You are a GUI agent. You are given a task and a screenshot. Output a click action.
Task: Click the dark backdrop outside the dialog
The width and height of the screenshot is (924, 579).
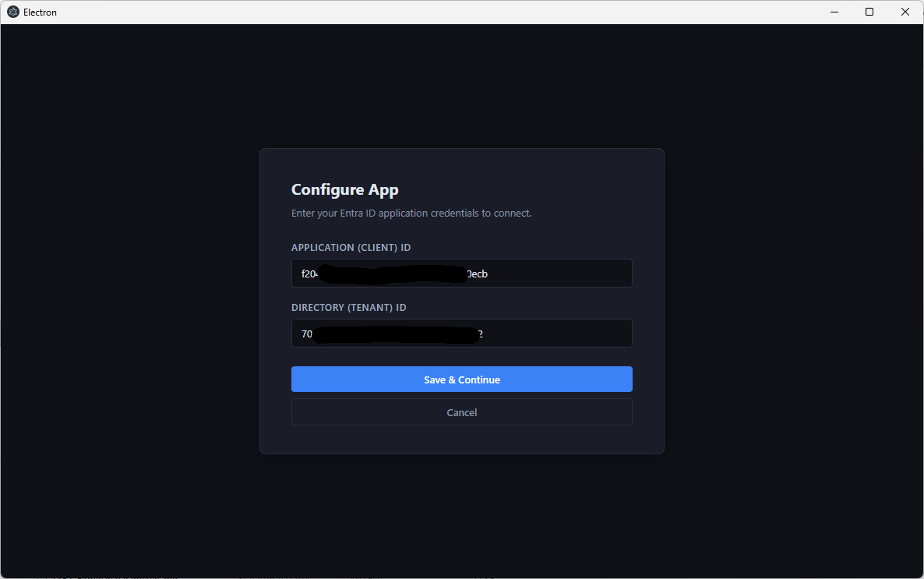coord(132,312)
